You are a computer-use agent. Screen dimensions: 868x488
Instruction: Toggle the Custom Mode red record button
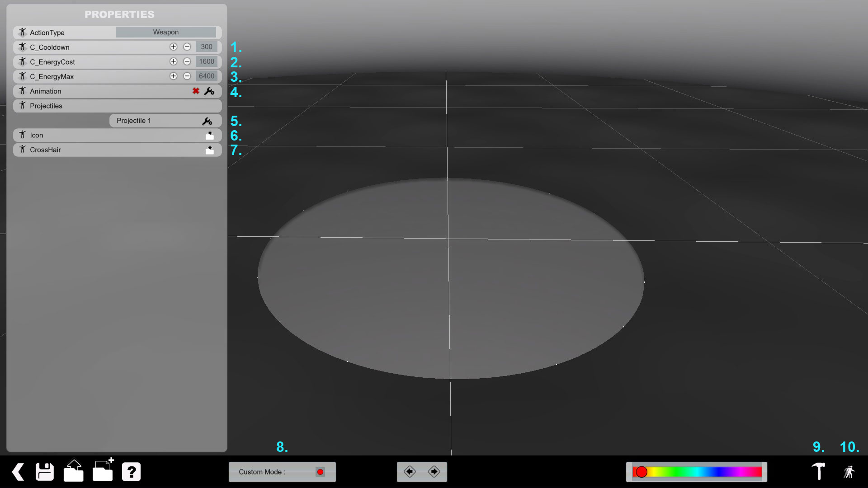[321, 472]
